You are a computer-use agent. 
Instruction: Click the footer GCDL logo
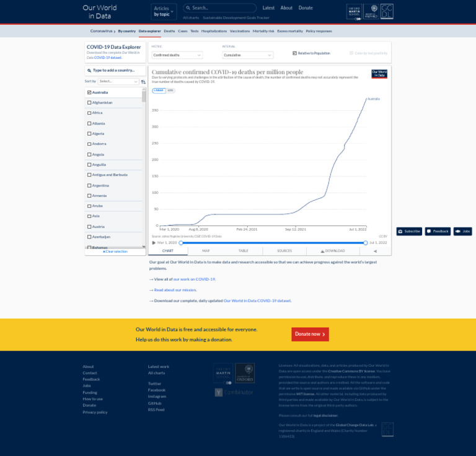(x=387, y=429)
